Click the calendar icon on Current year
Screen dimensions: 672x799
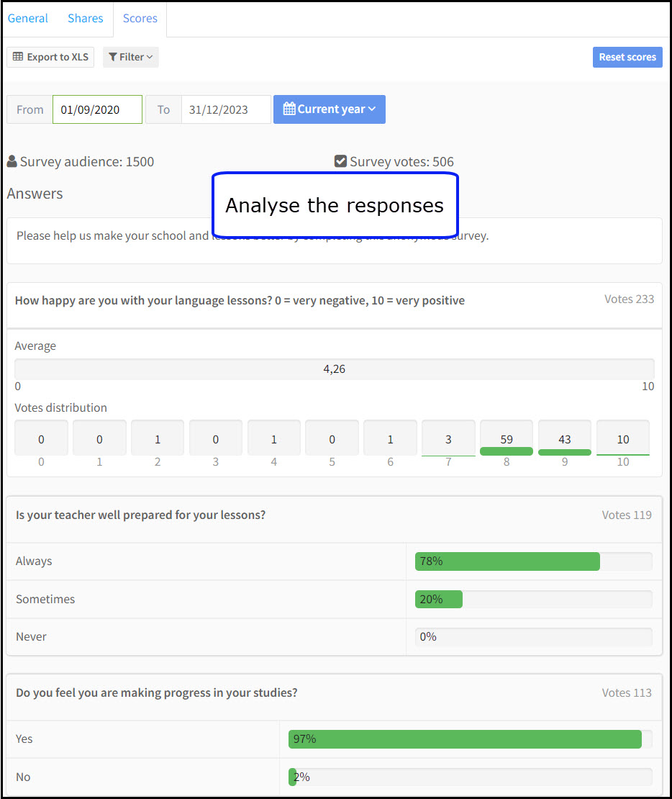(x=289, y=109)
